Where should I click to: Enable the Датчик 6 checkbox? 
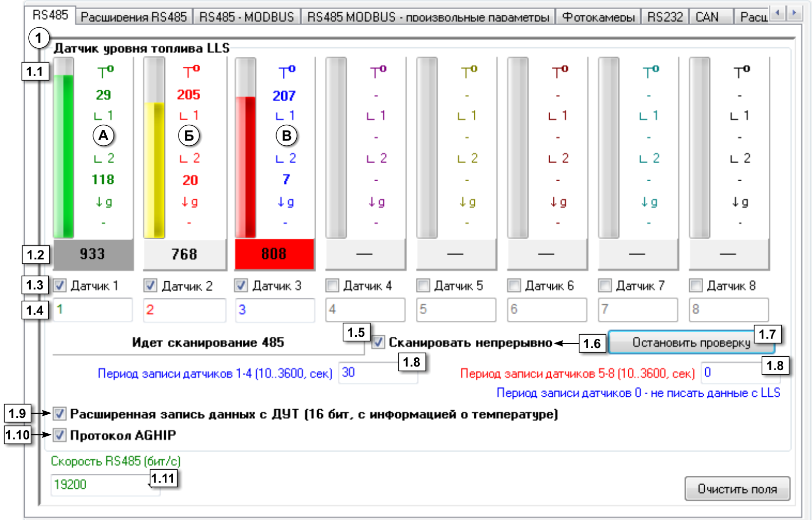point(514,285)
